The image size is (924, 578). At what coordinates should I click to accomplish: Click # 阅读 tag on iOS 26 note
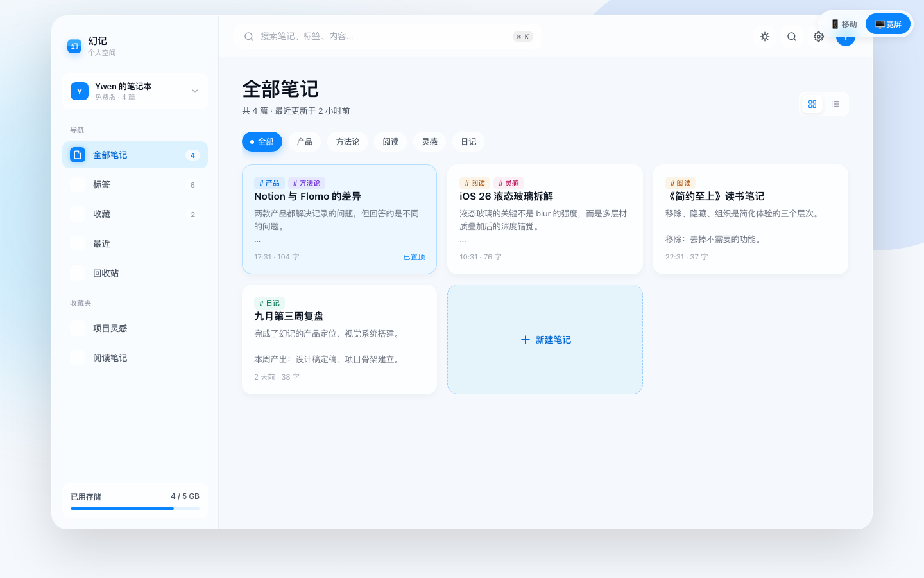[475, 183]
